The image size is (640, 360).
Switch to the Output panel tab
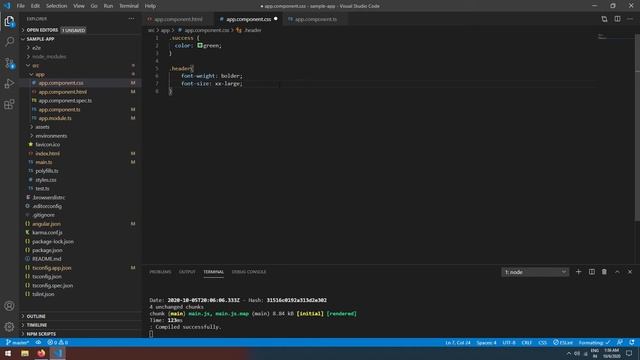187,272
